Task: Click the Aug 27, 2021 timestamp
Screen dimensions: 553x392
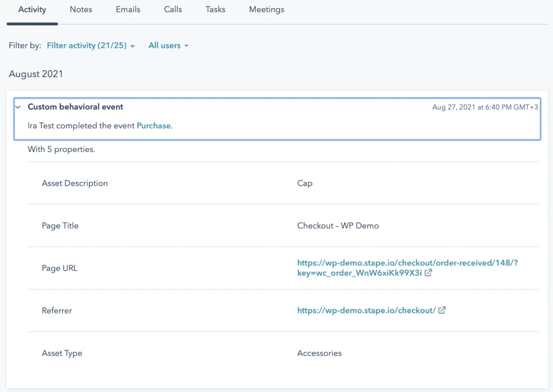Action: (x=485, y=107)
